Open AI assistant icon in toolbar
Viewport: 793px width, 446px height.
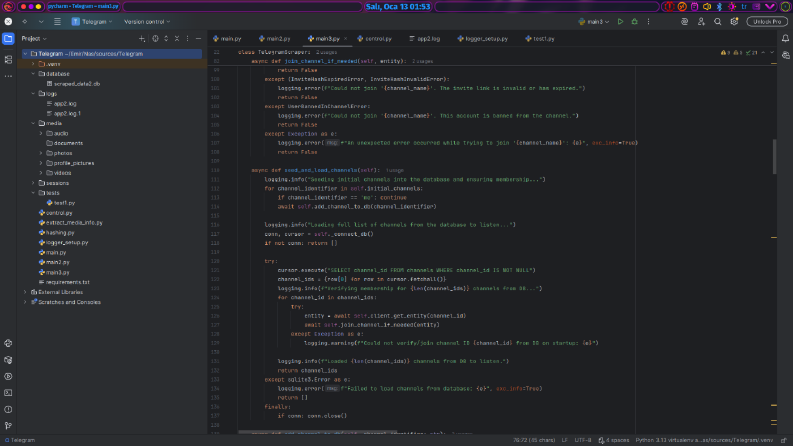[x=684, y=22]
